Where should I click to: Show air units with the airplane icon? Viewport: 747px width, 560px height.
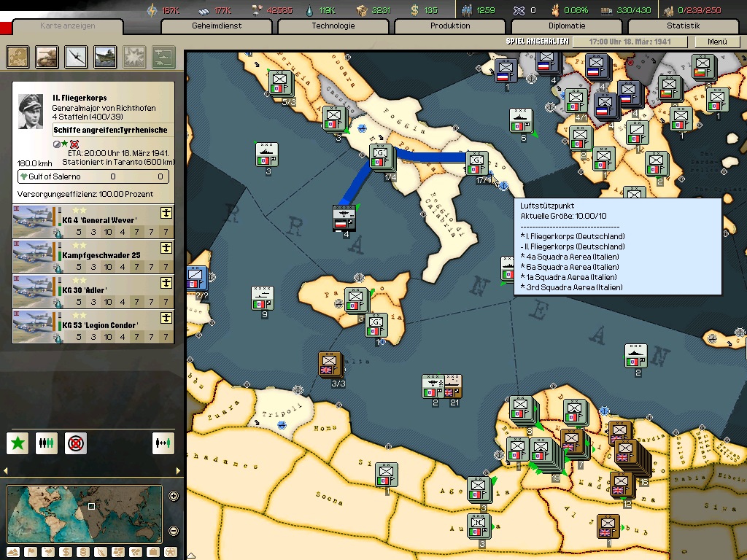[x=76, y=57]
